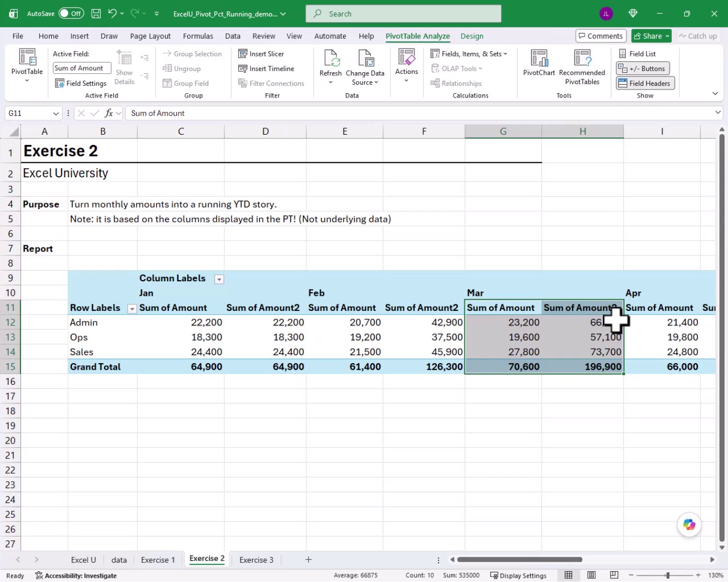
Task: Go to the Exercise 3 sheet
Action: 256,559
